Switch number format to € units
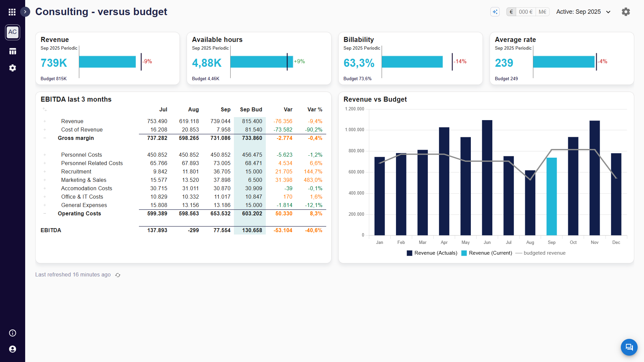 tap(511, 12)
